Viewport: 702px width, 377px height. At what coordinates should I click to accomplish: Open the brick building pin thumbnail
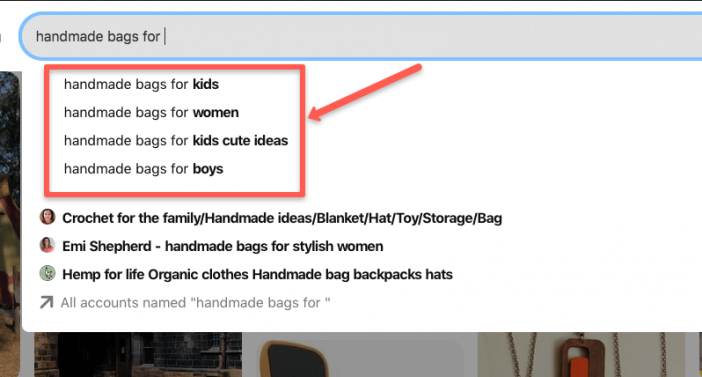[x=138, y=355]
